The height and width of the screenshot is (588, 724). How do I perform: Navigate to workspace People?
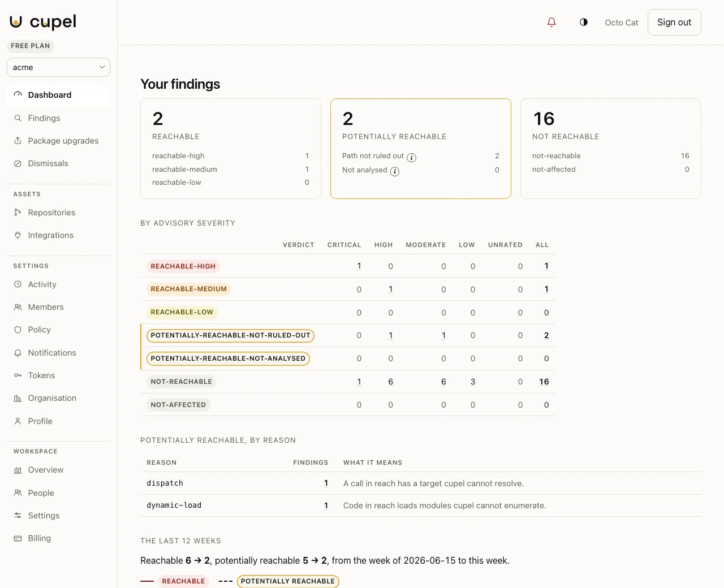[58, 493]
